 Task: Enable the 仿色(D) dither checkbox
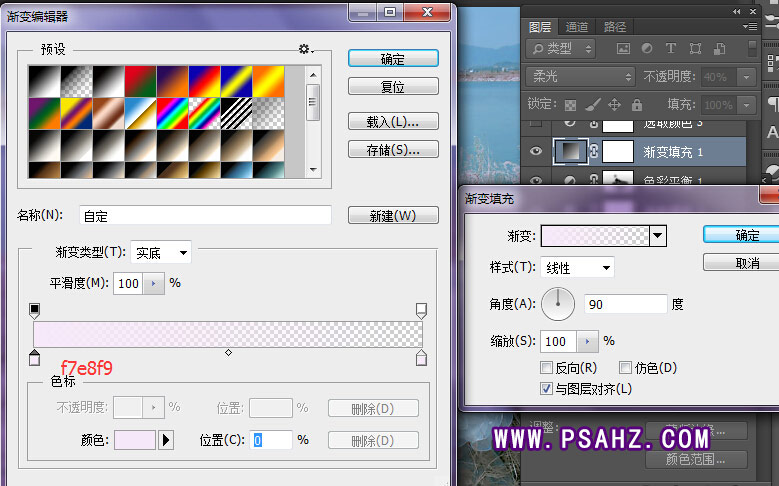click(625, 368)
